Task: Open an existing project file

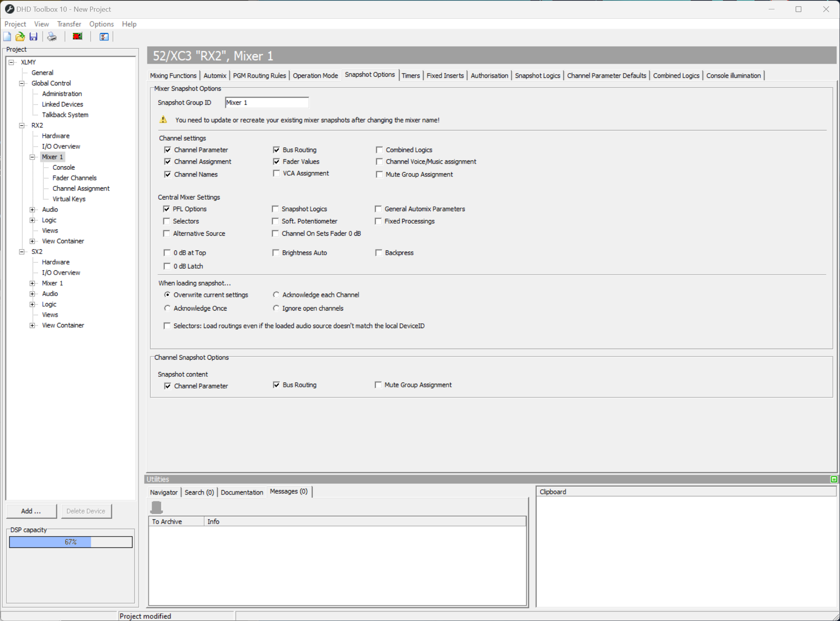Action: pos(20,36)
